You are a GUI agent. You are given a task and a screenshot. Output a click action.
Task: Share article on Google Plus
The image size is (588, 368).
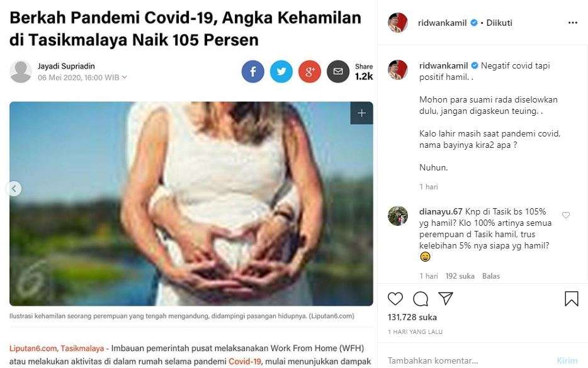pos(310,72)
